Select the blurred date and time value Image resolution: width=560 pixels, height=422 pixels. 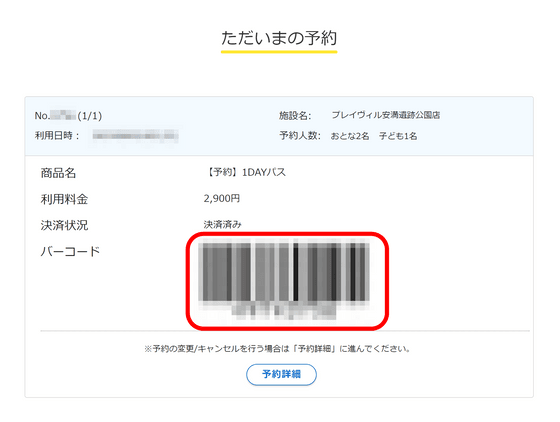coord(135,136)
